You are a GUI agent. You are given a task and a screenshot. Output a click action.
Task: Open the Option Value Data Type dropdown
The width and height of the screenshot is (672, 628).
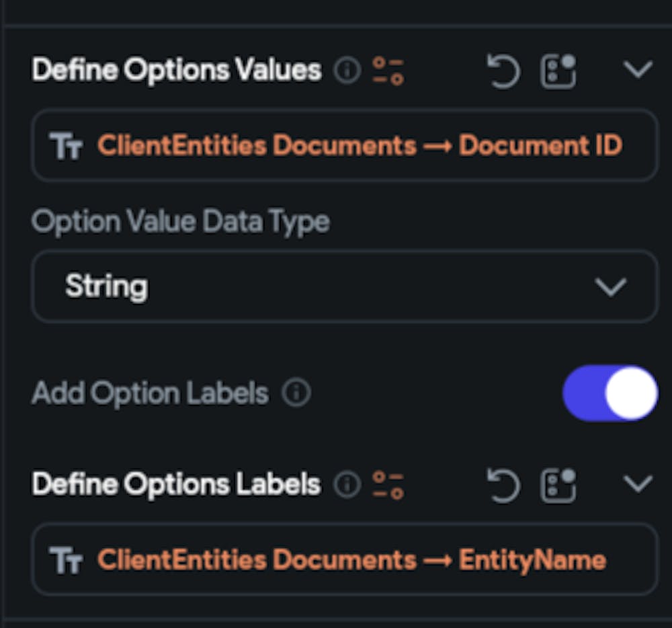pos(610,286)
